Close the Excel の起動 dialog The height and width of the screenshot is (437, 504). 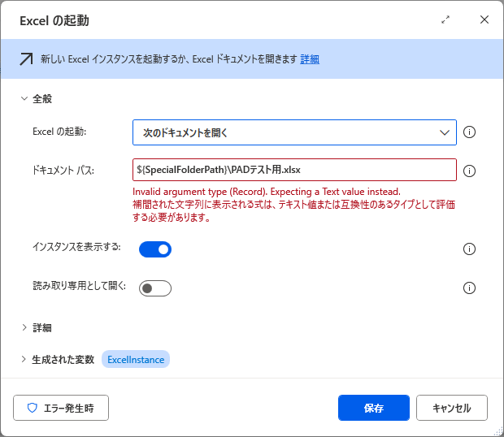[x=484, y=19]
